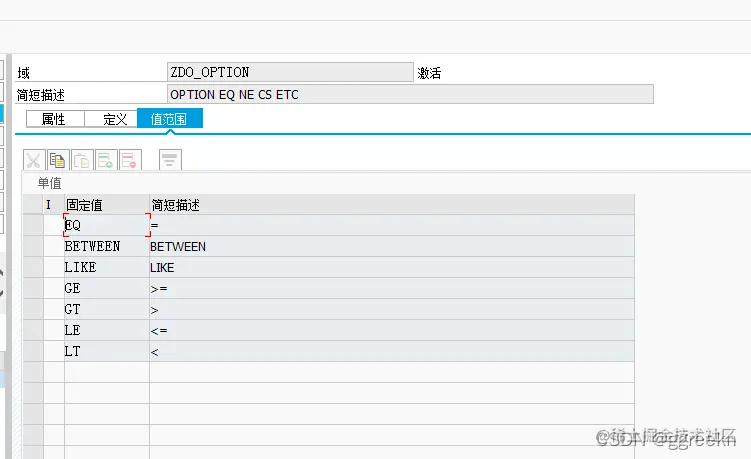Switch to the 属性 tab
This screenshot has height=459, width=751.
(x=55, y=119)
